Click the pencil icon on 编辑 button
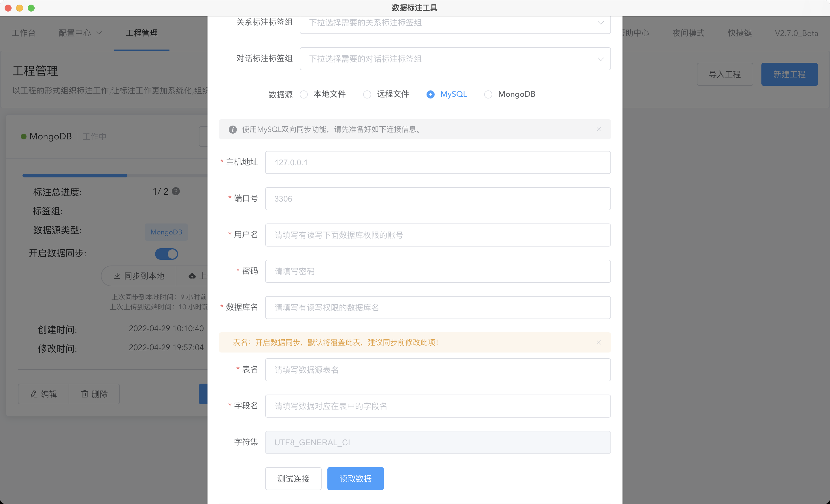This screenshot has height=504, width=830. pos(34,394)
